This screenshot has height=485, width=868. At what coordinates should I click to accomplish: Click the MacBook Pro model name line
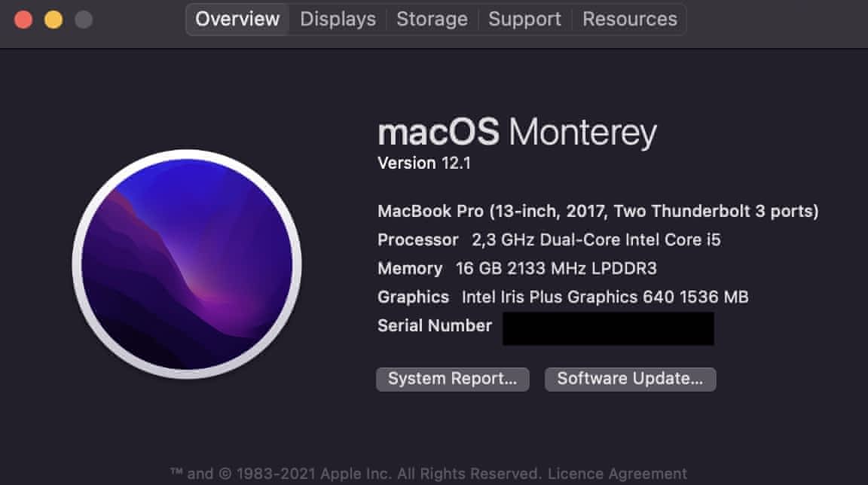(598, 211)
